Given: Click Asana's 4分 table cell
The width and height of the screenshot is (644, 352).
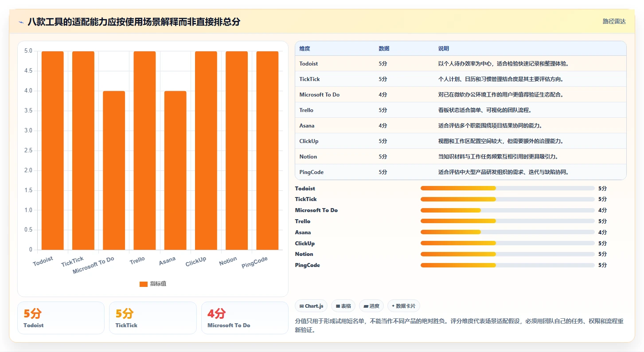Looking at the screenshot, I should pos(383,126).
